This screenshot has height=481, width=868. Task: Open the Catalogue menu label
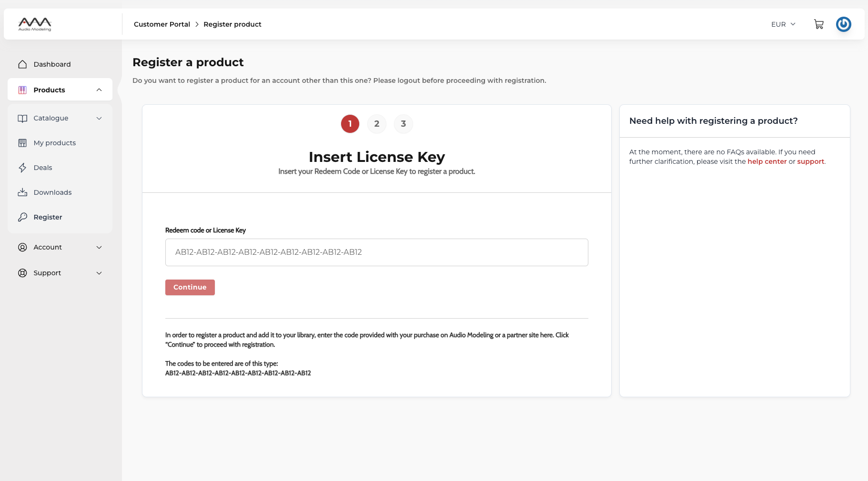coord(51,118)
